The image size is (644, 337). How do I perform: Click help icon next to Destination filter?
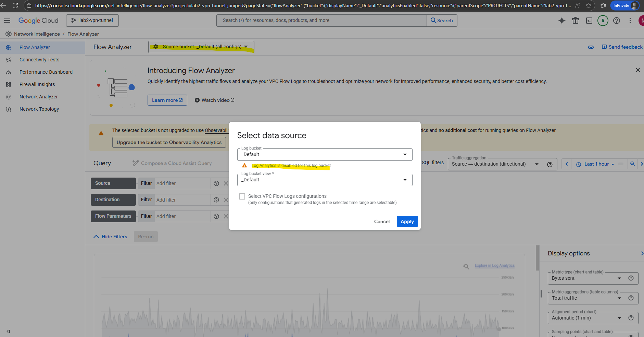(216, 200)
